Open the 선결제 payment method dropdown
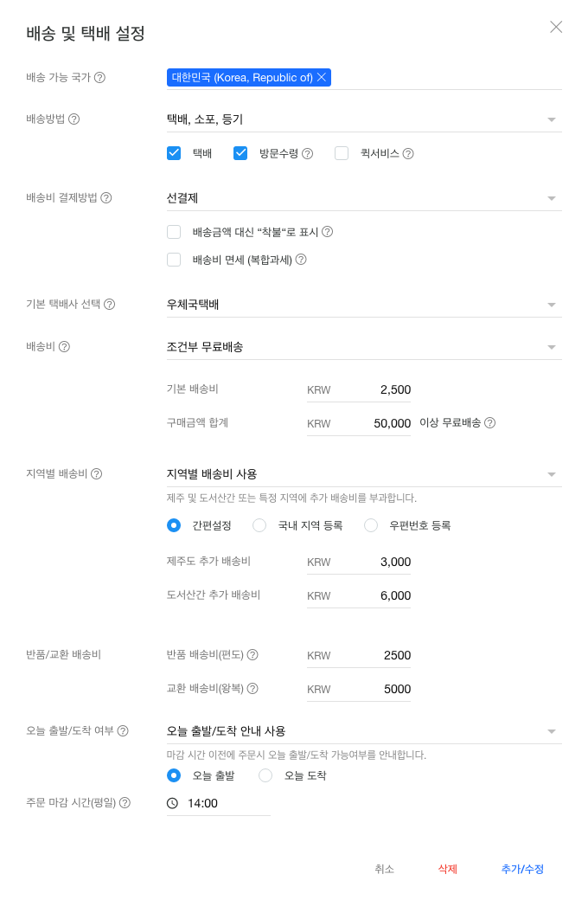The width and height of the screenshot is (588, 900). (364, 198)
